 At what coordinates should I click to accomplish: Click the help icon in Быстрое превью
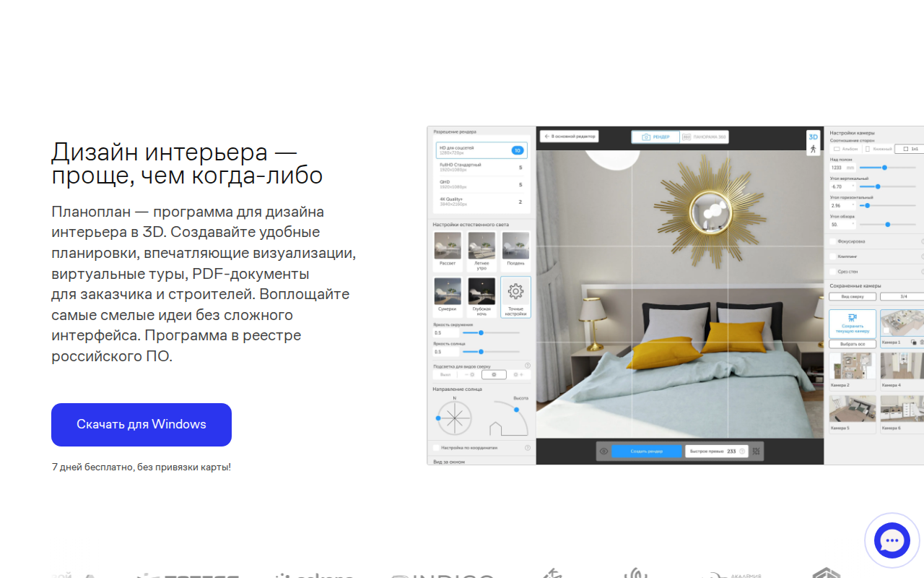[741, 451]
